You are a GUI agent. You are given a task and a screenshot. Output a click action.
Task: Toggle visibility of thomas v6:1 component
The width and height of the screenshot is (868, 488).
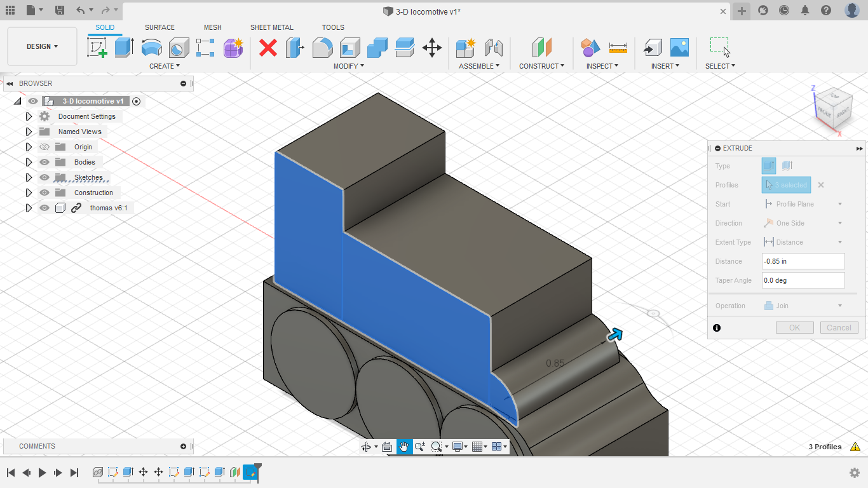tap(44, 208)
